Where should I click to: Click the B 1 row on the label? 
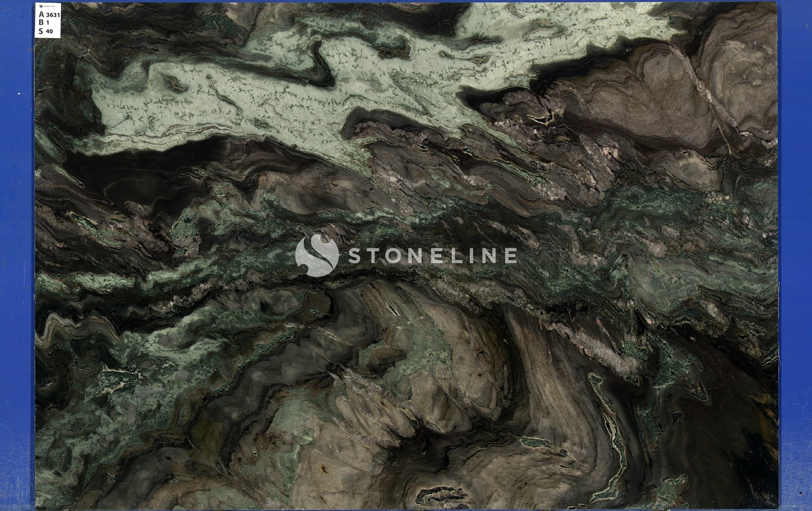[44, 23]
